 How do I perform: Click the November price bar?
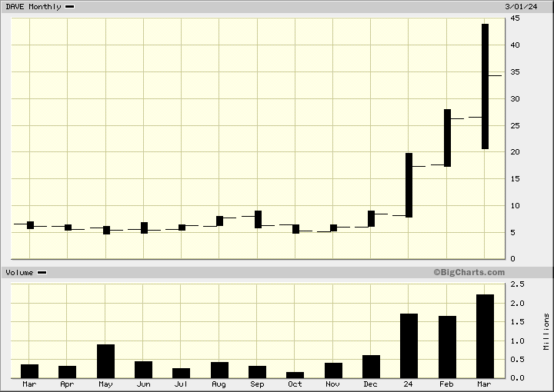[333, 228]
